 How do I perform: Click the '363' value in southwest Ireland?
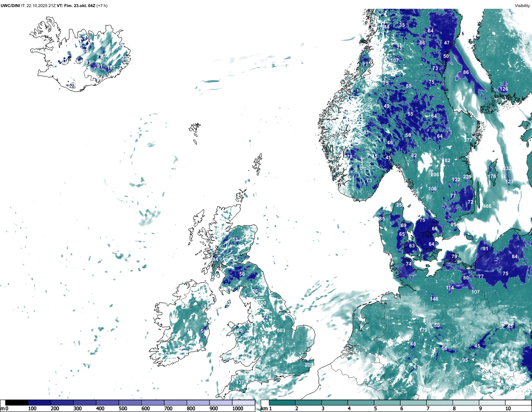tap(166, 355)
